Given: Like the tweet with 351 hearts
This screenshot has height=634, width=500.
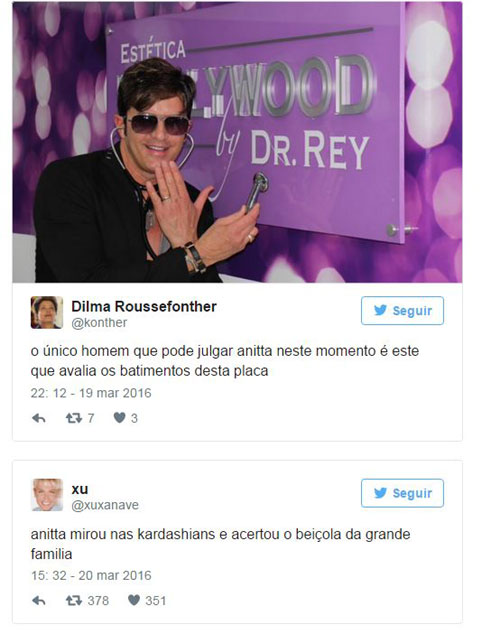Looking at the screenshot, I should pyautogui.click(x=134, y=600).
